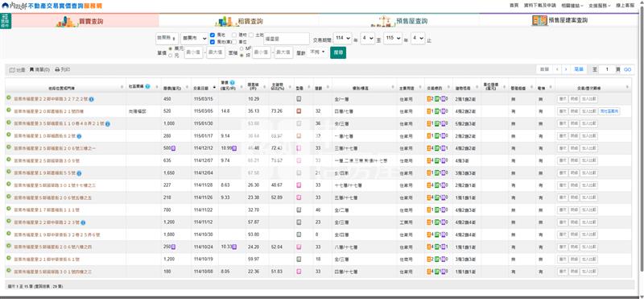
Task: Open info icon beside the 280 row address
Action: tap(79, 136)
